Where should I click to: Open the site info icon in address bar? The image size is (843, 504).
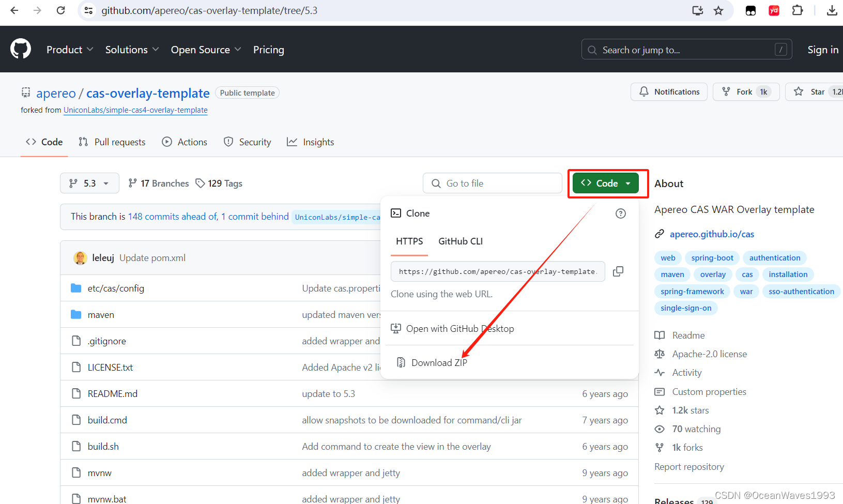click(x=89, y=10)
